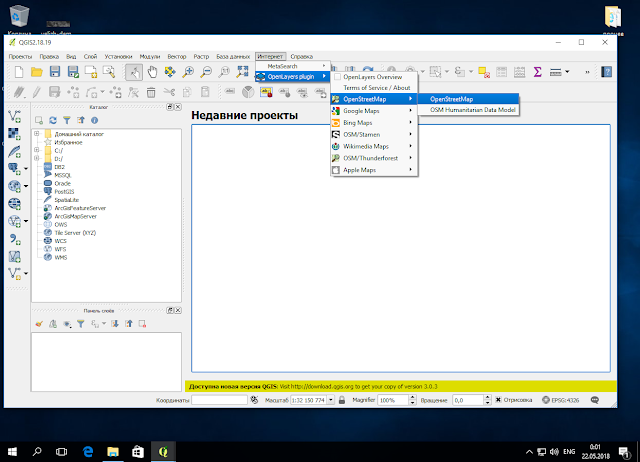The height and width of the screenshot is (462, 640).
Task: Expand the hidden toolbar items chevron
Action: (587, 72)
